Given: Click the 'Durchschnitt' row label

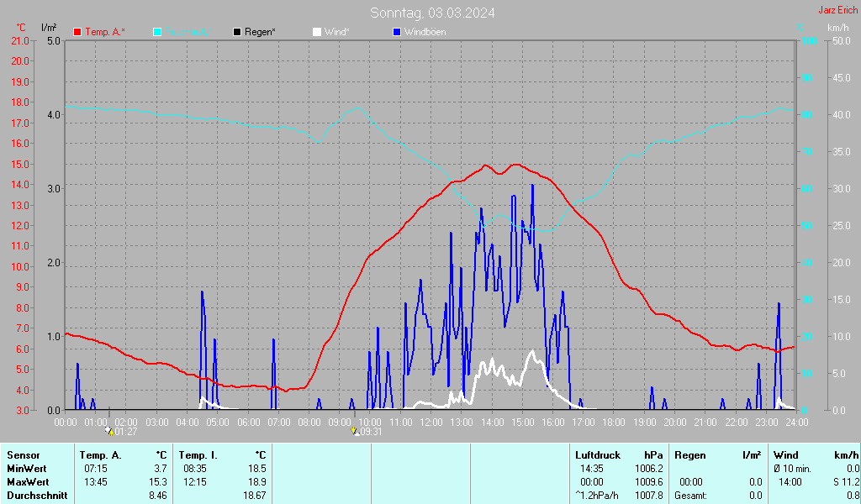Looking at the screenshot, I should [x=37, y=496].
